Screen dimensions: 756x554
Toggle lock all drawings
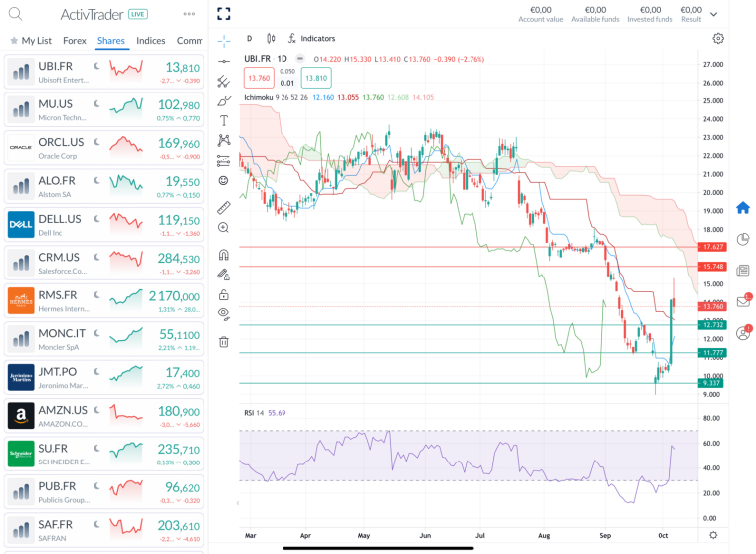[223, 294]
